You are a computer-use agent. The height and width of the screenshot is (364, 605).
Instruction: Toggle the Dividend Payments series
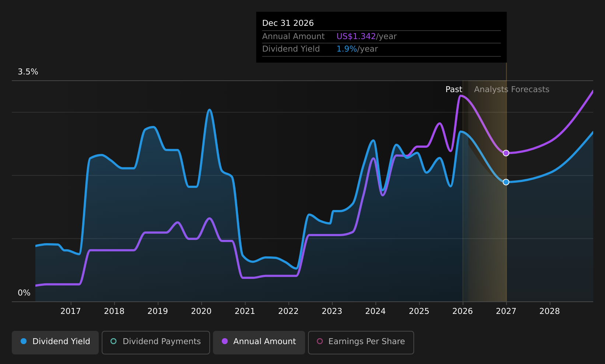155,342
